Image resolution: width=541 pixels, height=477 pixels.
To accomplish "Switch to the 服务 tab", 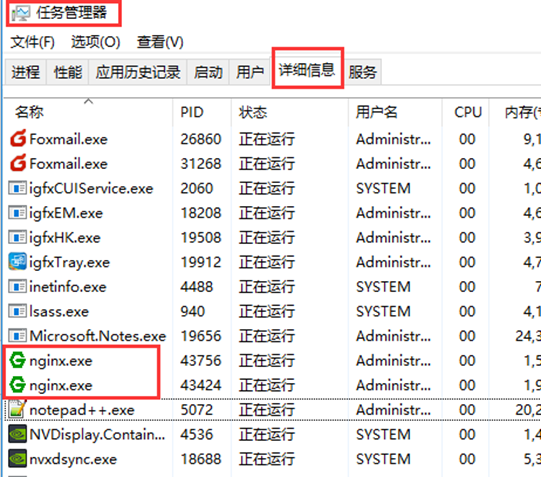I will (363, 72).
